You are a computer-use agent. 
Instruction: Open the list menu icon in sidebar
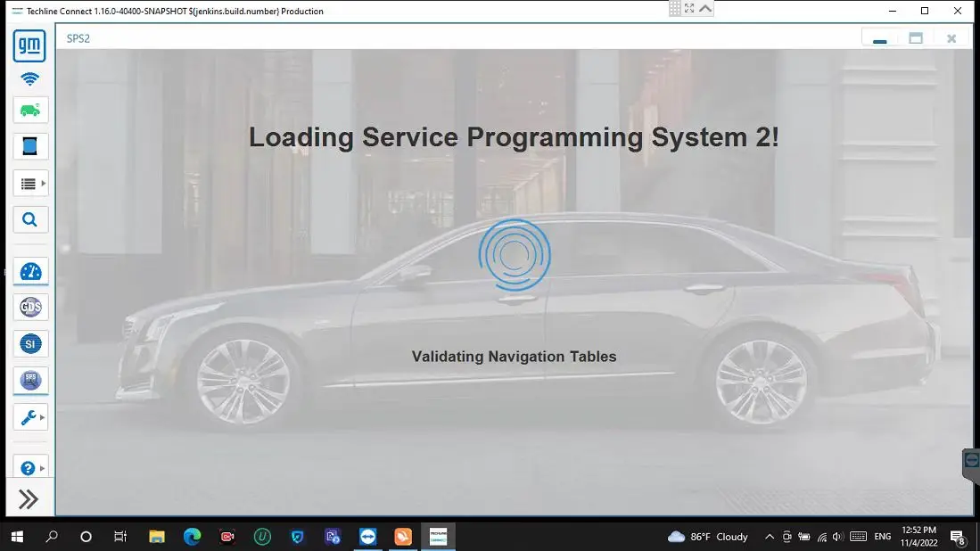(28, 183)
